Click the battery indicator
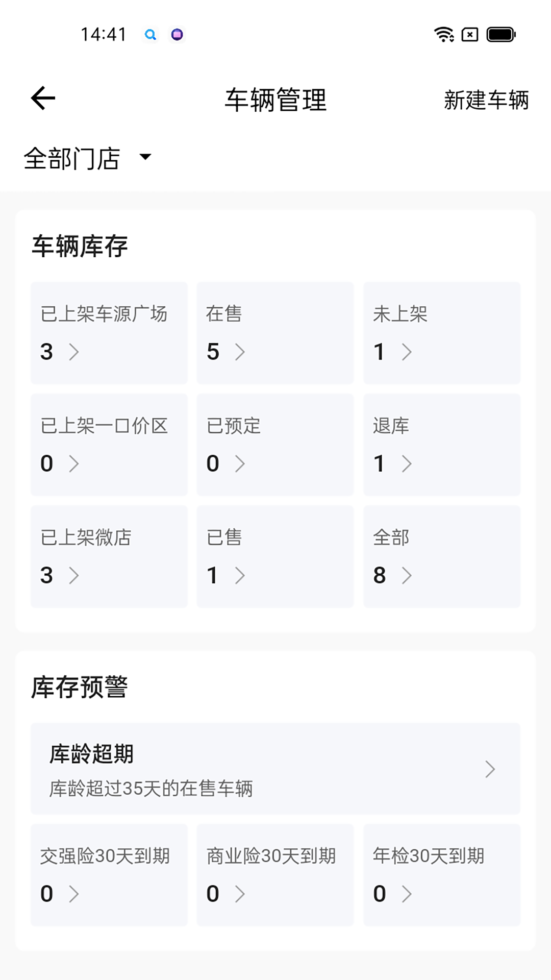 (x=500, y=34)
